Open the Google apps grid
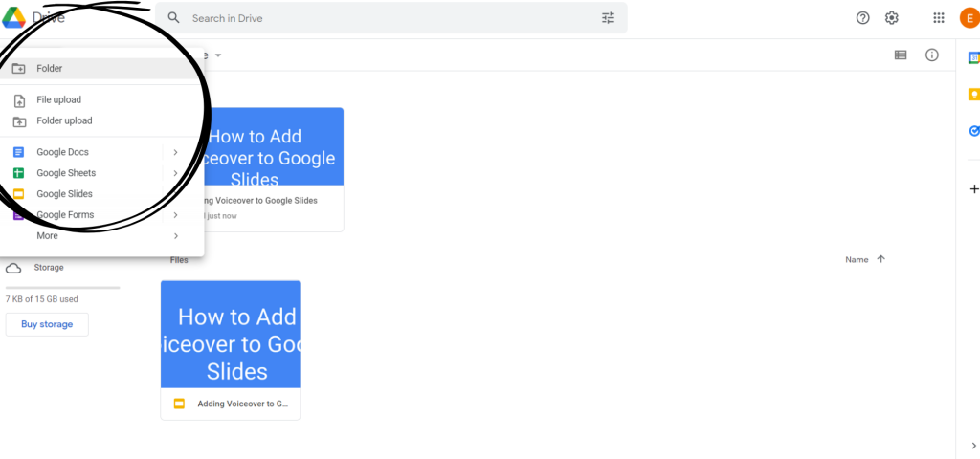The image size is (980, 459). pos(939,18)
